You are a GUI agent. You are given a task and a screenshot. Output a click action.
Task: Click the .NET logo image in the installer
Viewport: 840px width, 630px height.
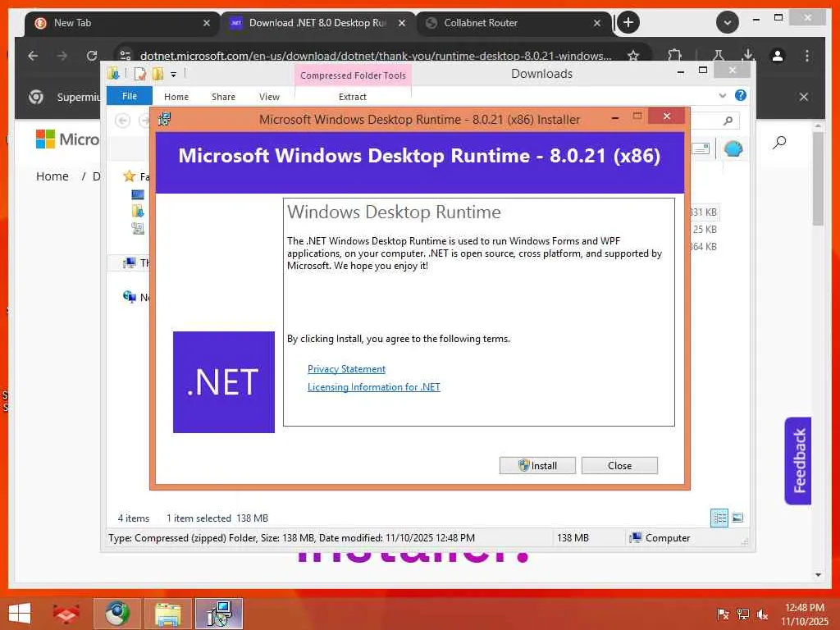pos(224,382)
